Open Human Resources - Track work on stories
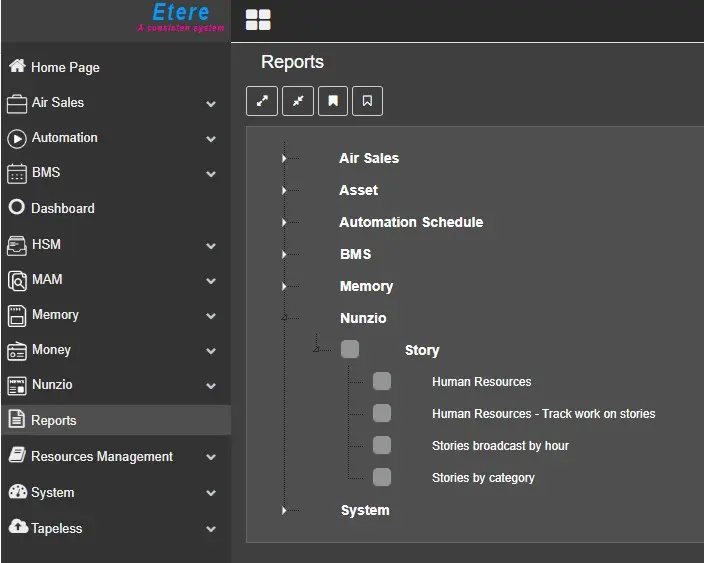This screenshot has width=704, height=563. click(x=543, y=413)
